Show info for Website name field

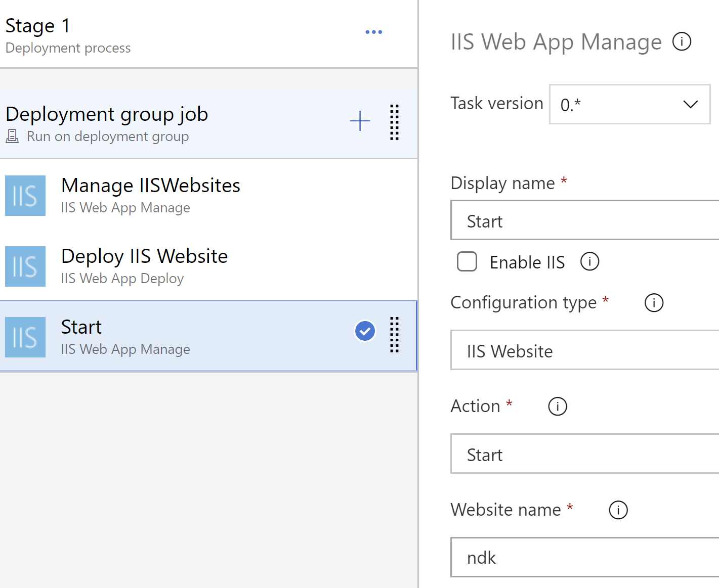[x=618, y=510]
